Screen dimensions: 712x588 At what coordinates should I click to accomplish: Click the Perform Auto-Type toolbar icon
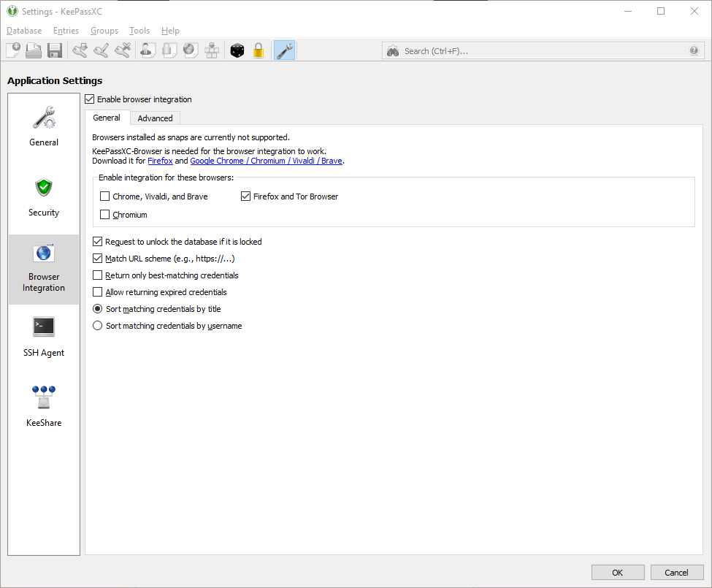point(212,50)
